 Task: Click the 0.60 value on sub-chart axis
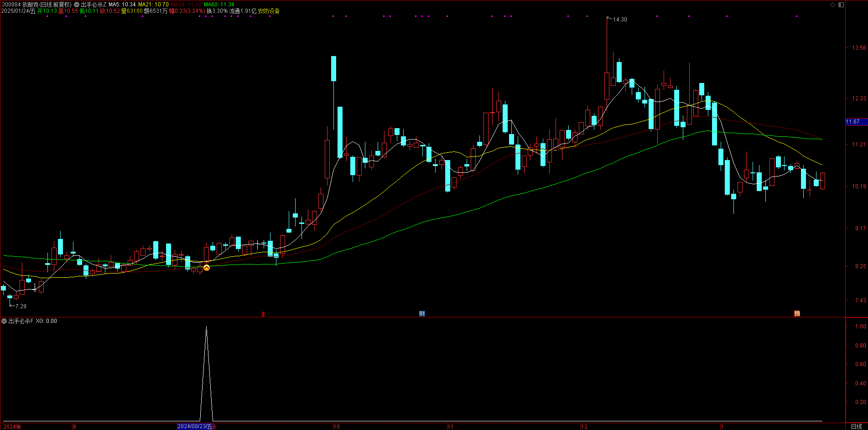pyautogui.click(x=861, y=364)
